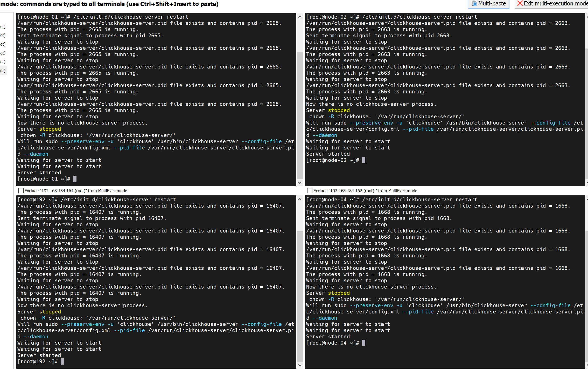Tick Exclude 192.168.184.162 from MultiExec checkbox
The width and height of the screenshot is (588, 369).
click(310, 191)
